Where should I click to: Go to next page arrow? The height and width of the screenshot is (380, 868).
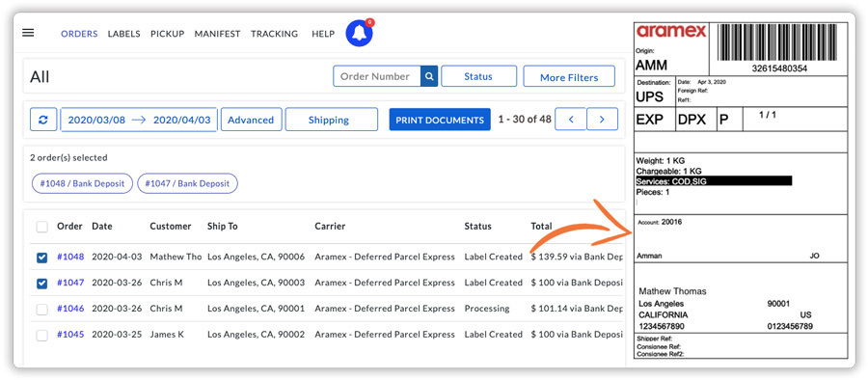pos(602,119)
